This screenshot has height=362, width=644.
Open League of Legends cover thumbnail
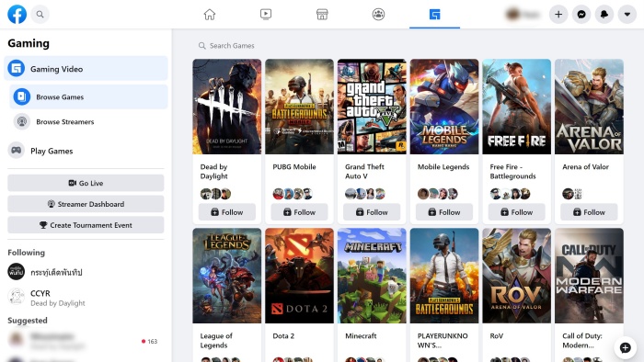pyautogui.click(x=226, y=276)
